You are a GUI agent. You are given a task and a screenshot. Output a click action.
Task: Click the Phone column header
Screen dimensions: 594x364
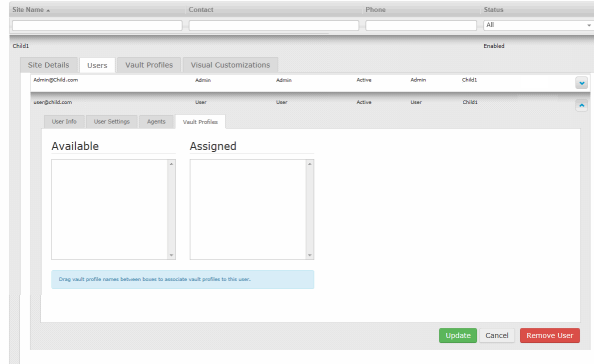375,10
